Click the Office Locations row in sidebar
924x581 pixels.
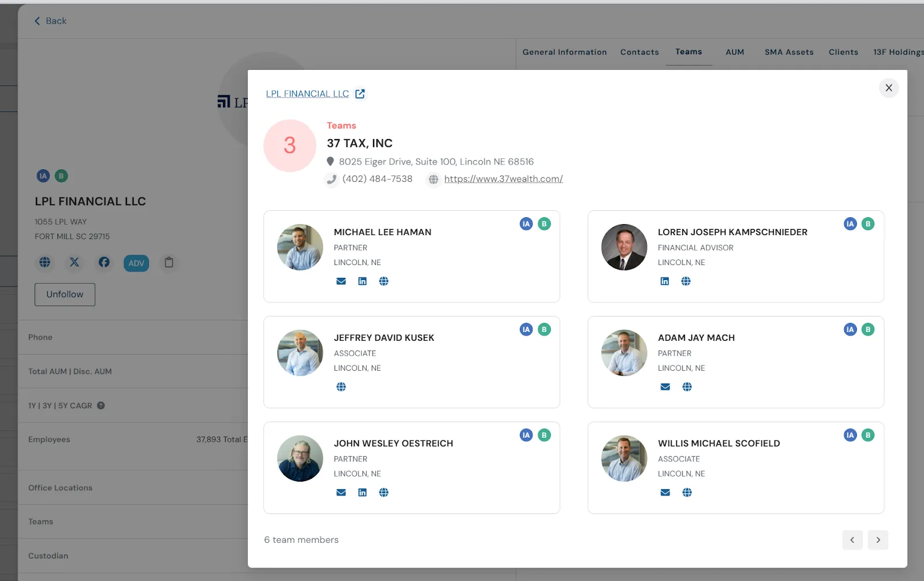pyautogui.click(x=133, y=487)
